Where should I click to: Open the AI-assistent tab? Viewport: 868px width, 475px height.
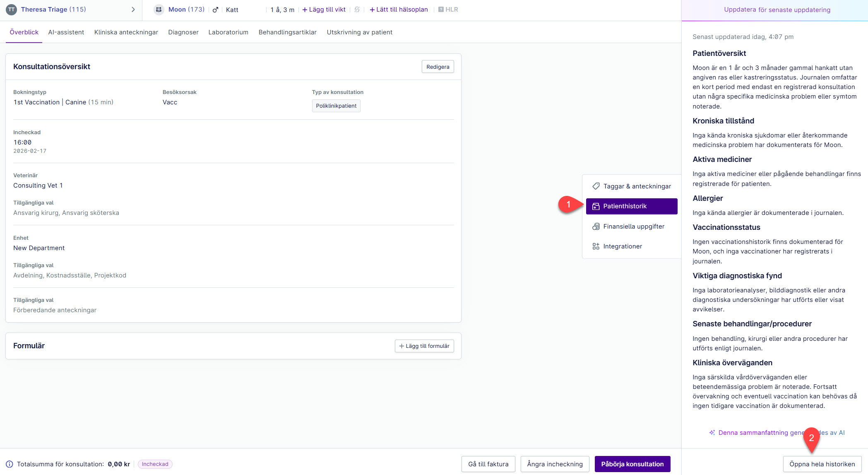(x=66, y=32)
